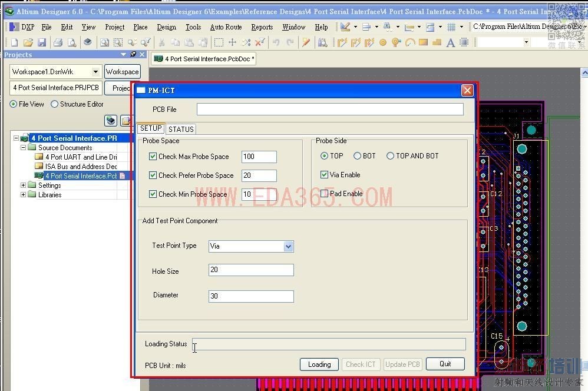The width and height of the screenshot is (588, 391).
Task: Click the Move Selection cross icon
Action: [x=233, y=42]
